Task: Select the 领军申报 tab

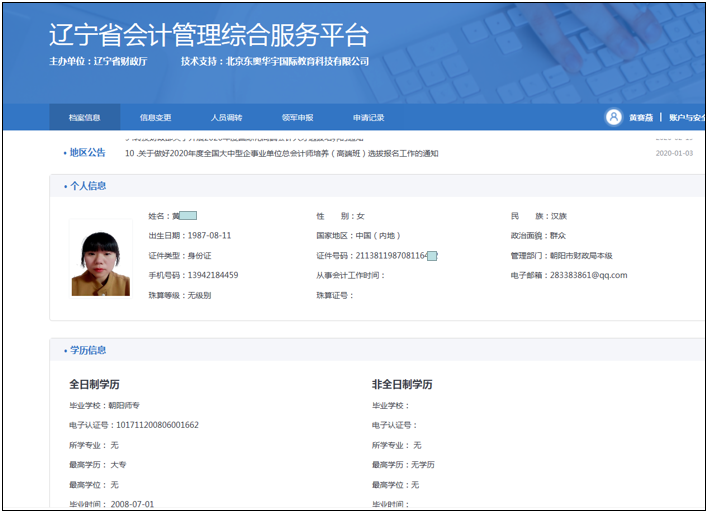Action: (x=297, y=118)
